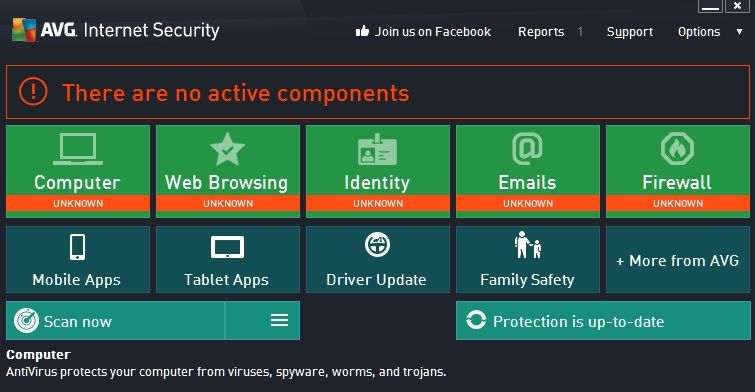Viewport: 755px width, 392px height.
Task: Click the AVG logo
Action: pos(24,30)
